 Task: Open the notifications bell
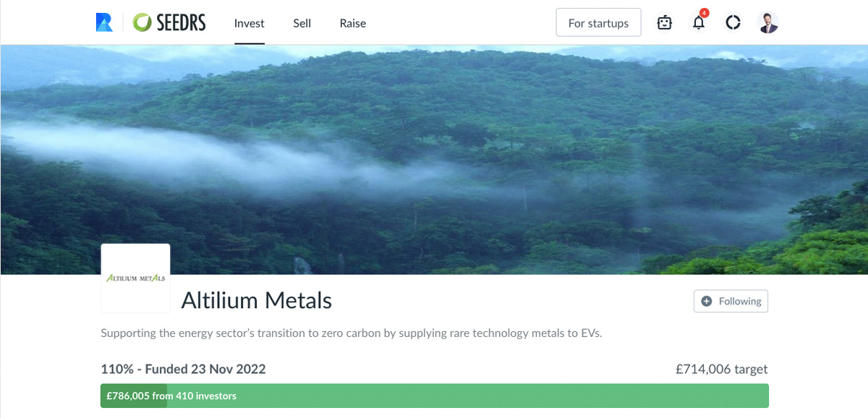tap(698, 23)
